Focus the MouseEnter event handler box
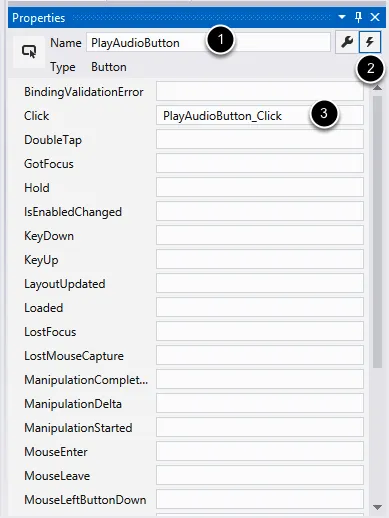This screenshot has height=518, width=389. [260, 451]
